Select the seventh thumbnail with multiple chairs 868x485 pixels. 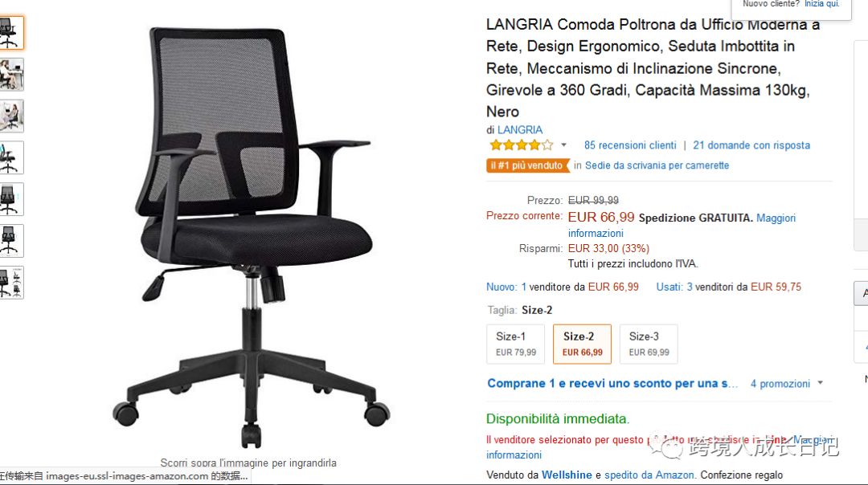coord(11,282)
